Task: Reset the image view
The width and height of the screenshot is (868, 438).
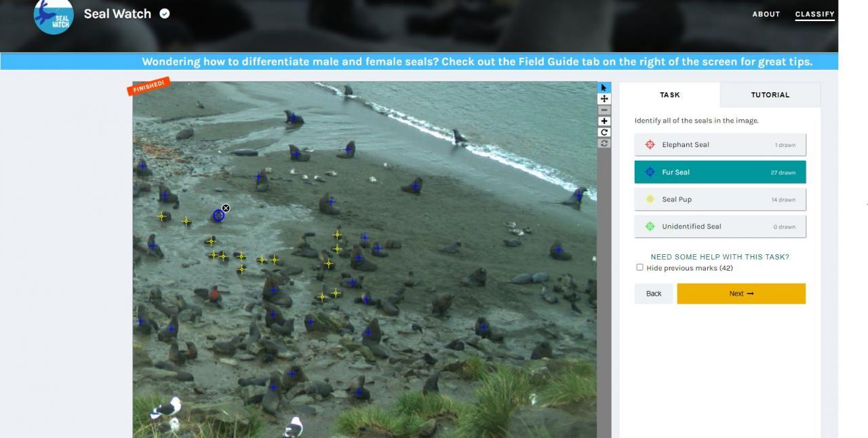Action: [604, 143]
